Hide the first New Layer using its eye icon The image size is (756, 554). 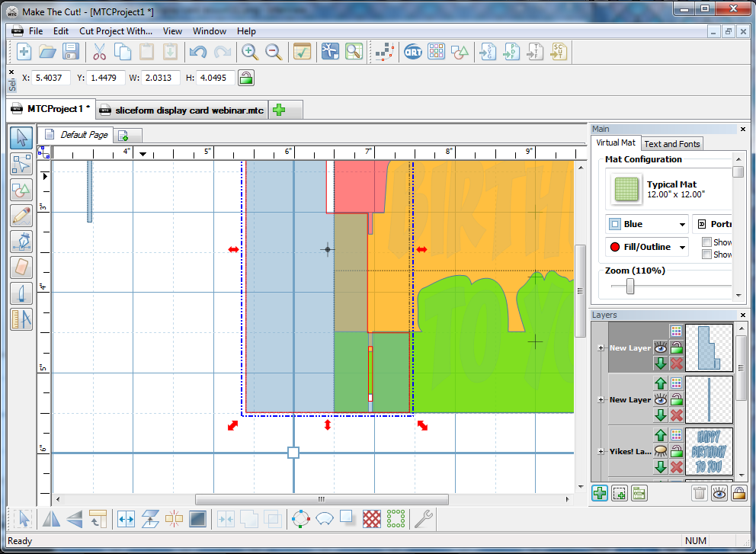(661, 347)
